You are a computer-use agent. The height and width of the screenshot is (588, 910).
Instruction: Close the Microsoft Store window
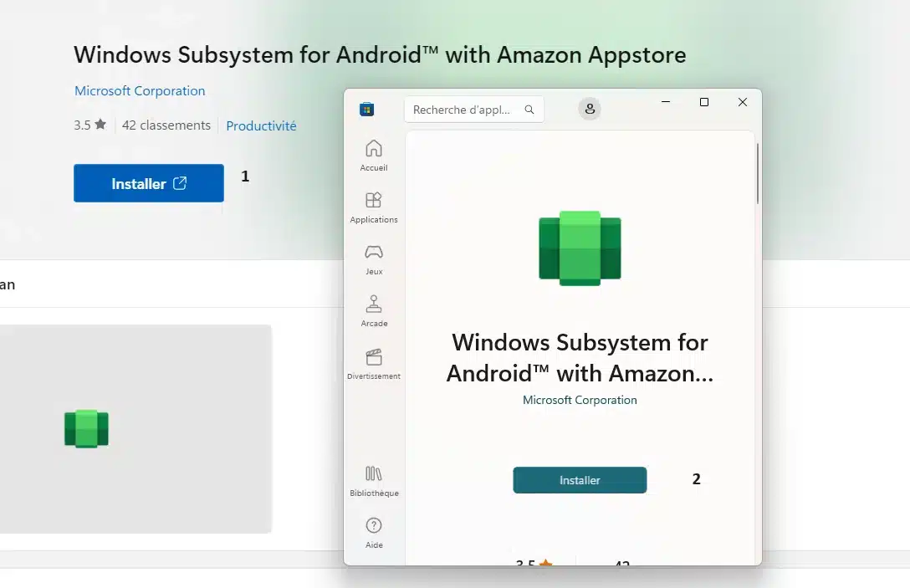(742, 102)
